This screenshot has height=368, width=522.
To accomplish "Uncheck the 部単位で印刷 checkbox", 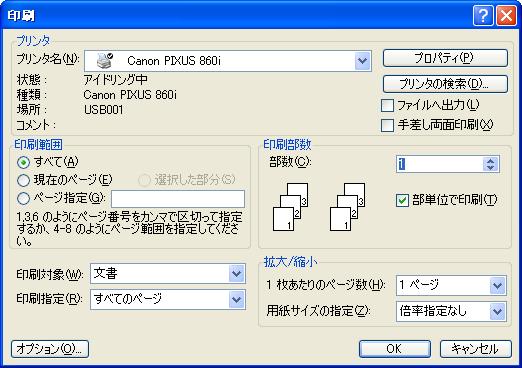I will coord(402,200).
